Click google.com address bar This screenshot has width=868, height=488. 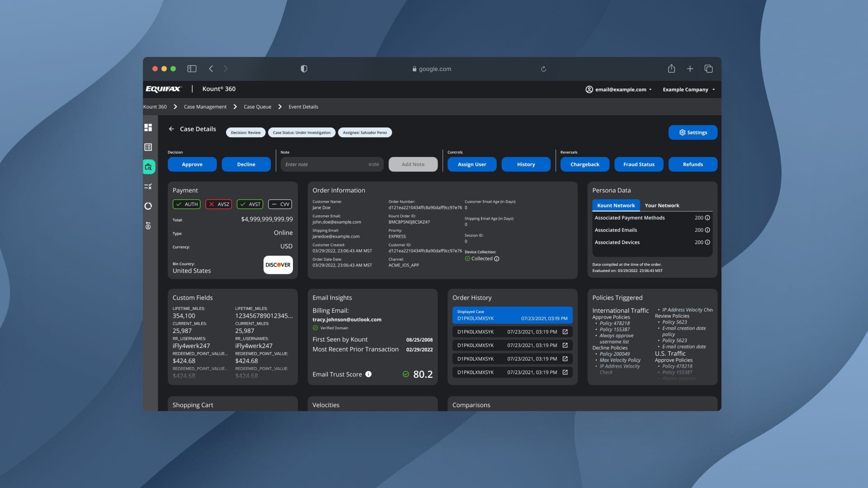pos(432,69)
